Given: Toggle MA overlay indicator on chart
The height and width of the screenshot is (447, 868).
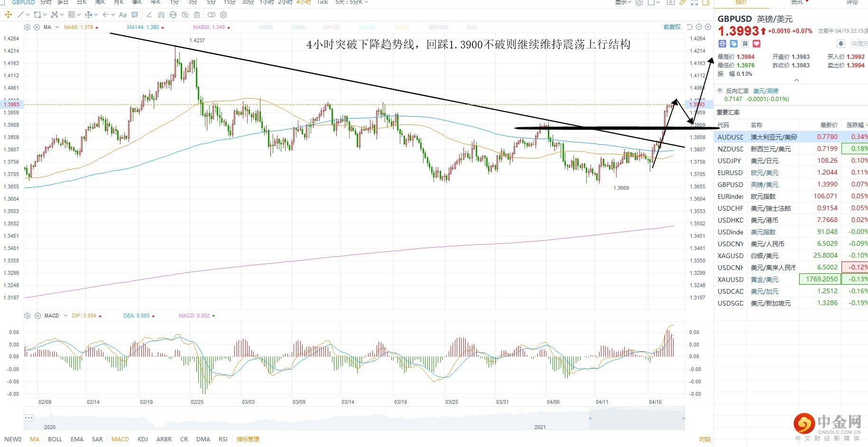Looking at the screenshot, I should coord(35,439).
